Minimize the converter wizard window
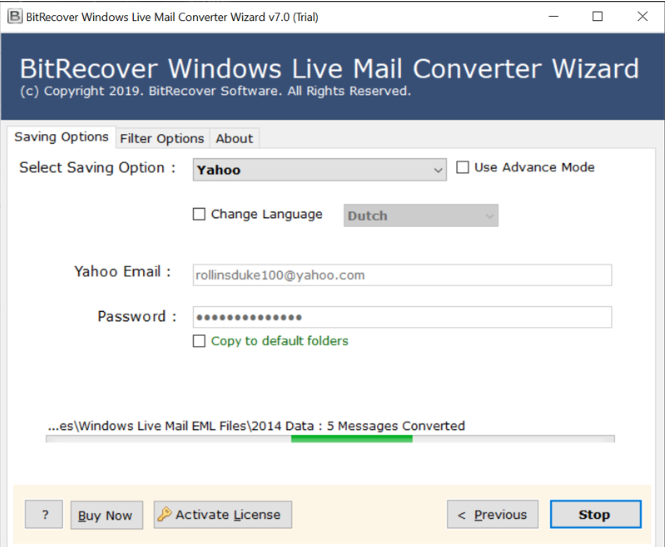This screenshot has height=547, width=666. 553,16
